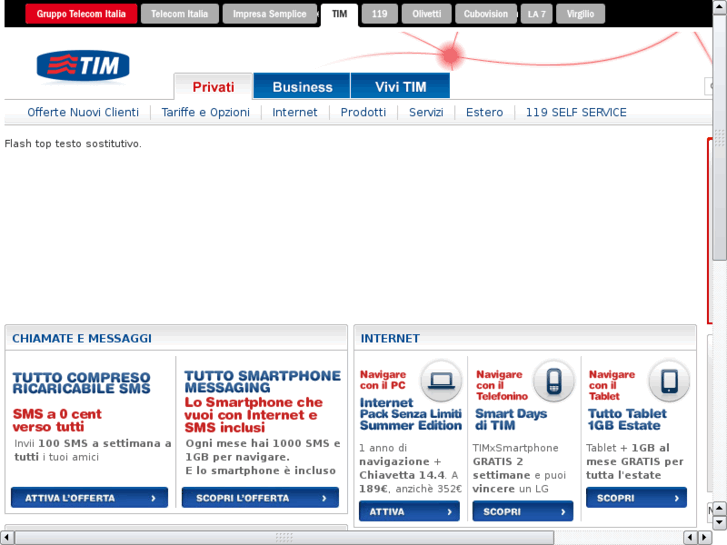The image size is (727, 545).
Task: Click the INTERNET section header
Action: click(x=390, y=339)
